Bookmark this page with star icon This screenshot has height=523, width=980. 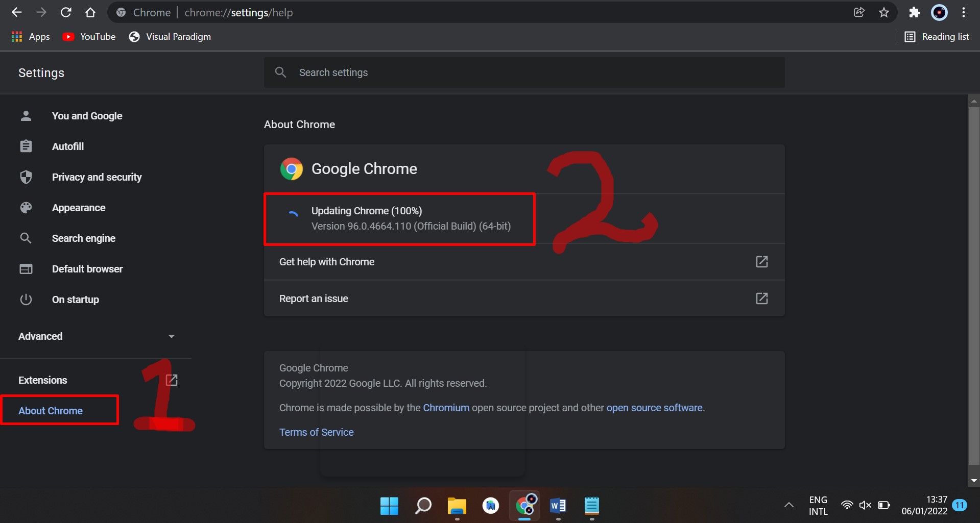pyautogui.click(x=884, y=12)
